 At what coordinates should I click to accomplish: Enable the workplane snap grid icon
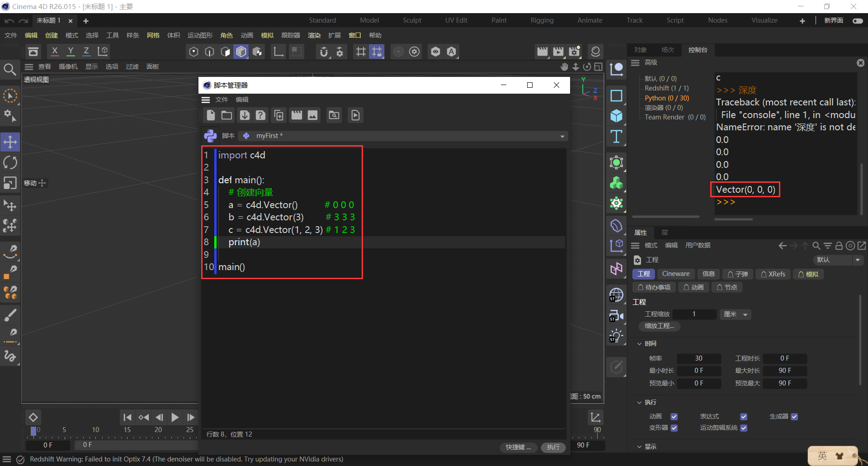coord(377,52)
